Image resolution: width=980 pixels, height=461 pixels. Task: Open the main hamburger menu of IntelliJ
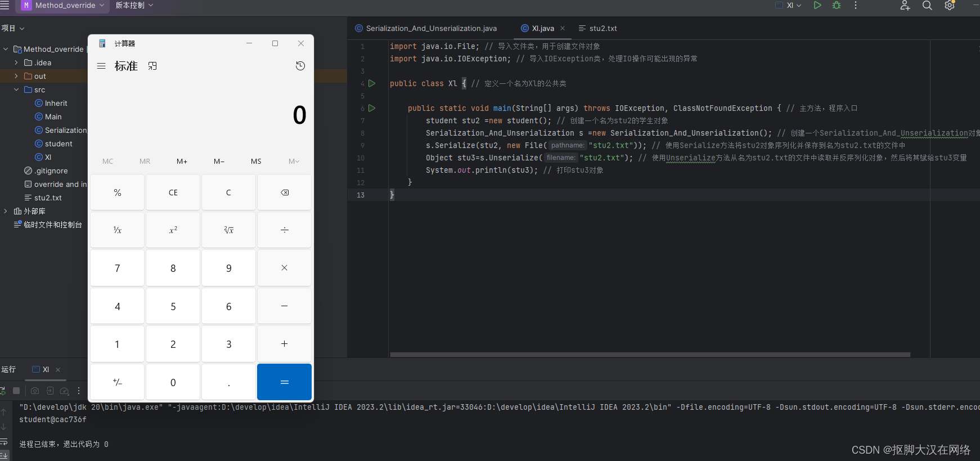tap(5, 5)
